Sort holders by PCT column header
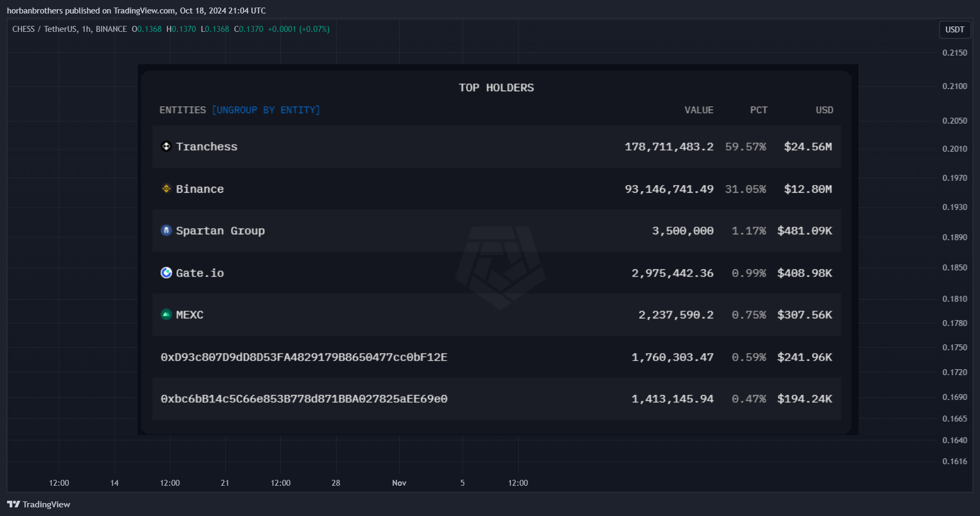 pyautogui.click(x=759, y=110)
